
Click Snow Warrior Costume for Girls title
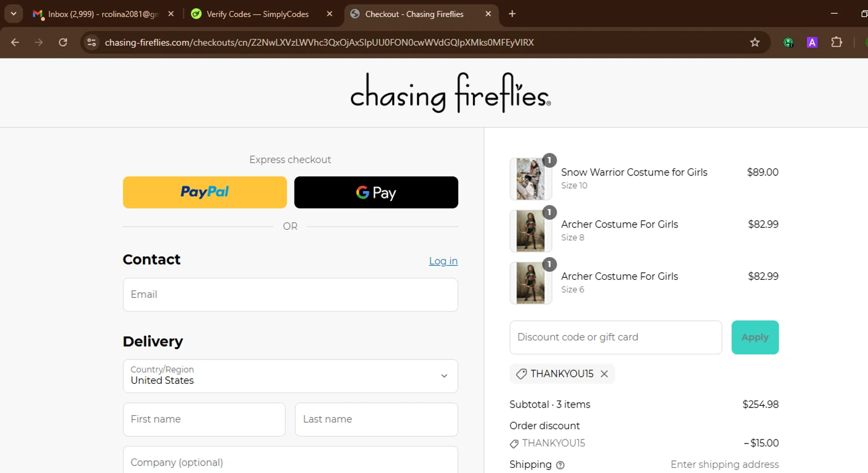[634, 172]
